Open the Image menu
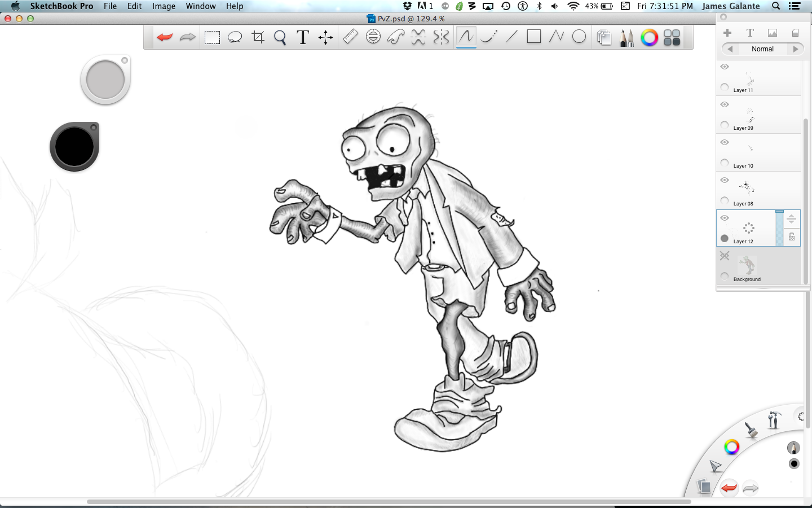 pos(164,6)
